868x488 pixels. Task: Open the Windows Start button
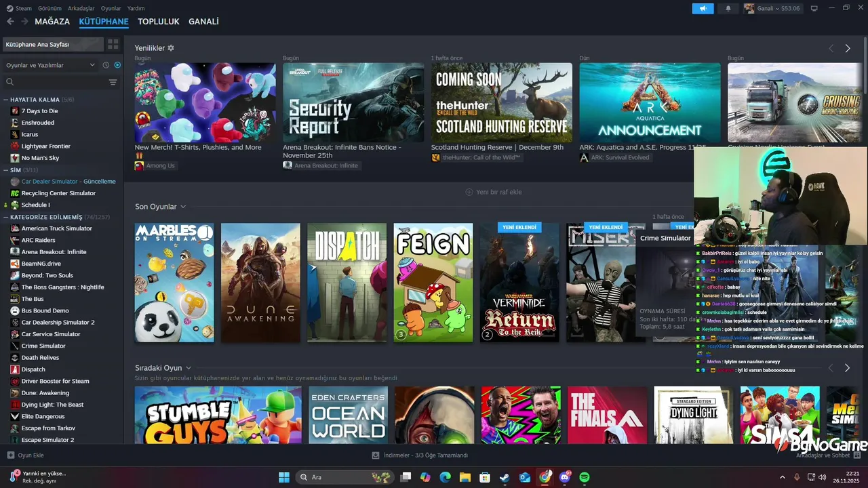tap(284, 477)
